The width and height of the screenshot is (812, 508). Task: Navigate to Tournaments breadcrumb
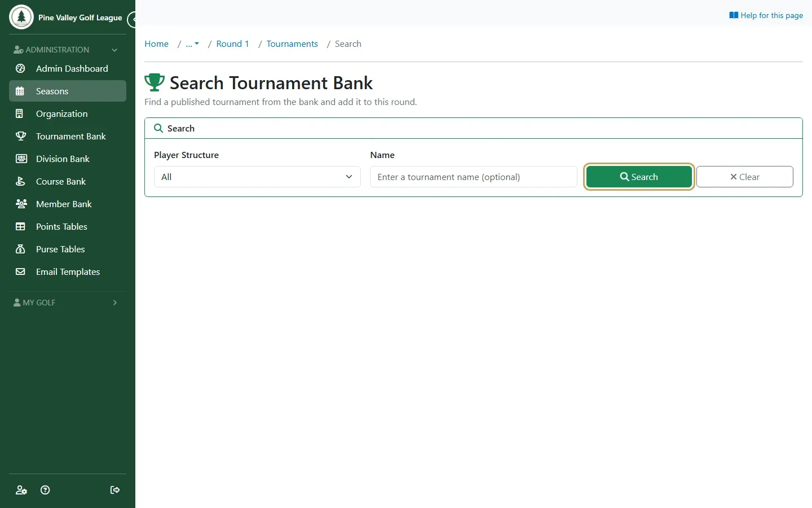[292, 44]
